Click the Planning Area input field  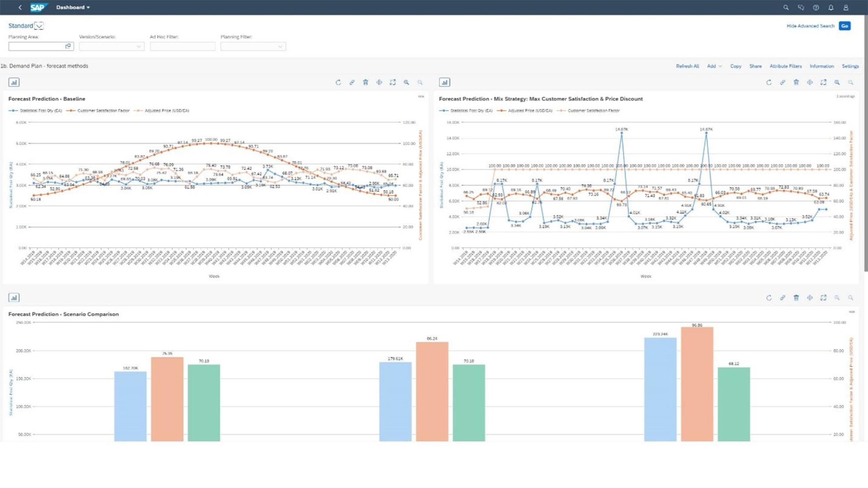coord(41,46)
